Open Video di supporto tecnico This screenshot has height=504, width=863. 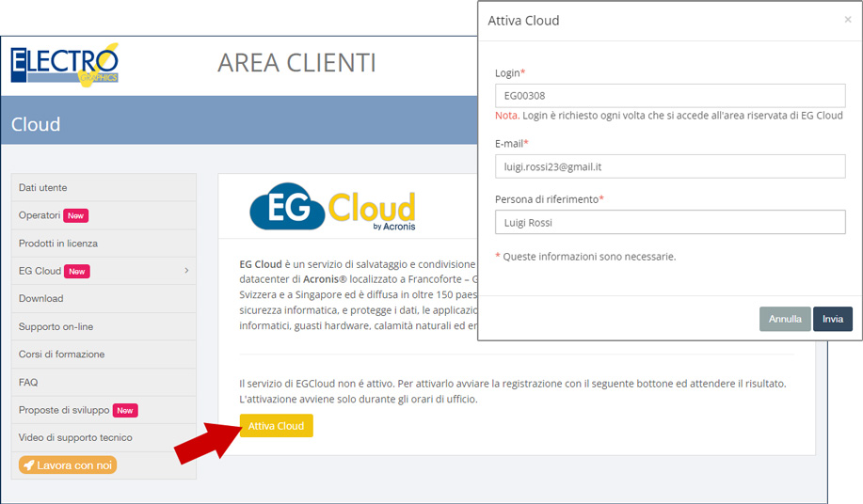(x=104, y=437)
